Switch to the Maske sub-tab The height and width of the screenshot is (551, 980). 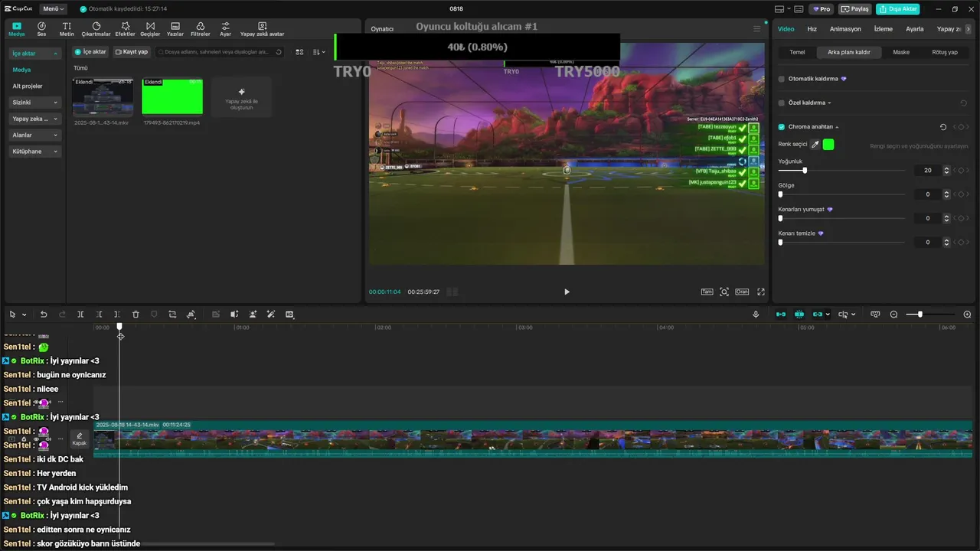901,53
